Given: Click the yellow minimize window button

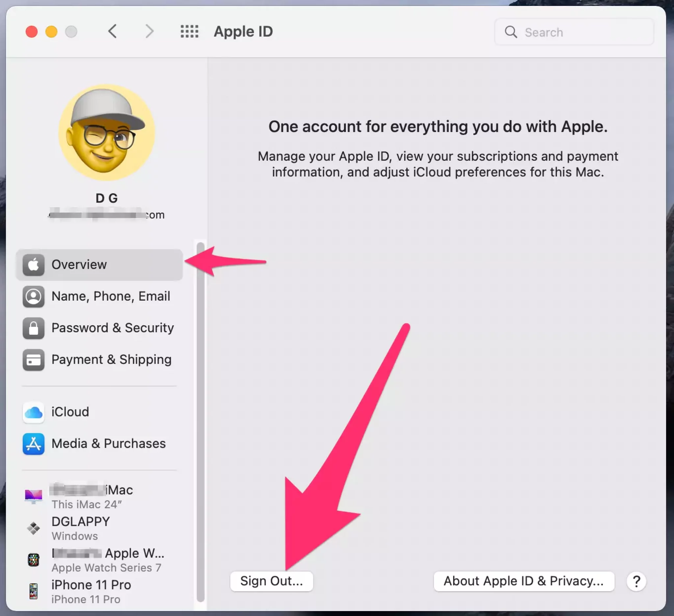Looking at the screenshot, I should pos(51,32).
